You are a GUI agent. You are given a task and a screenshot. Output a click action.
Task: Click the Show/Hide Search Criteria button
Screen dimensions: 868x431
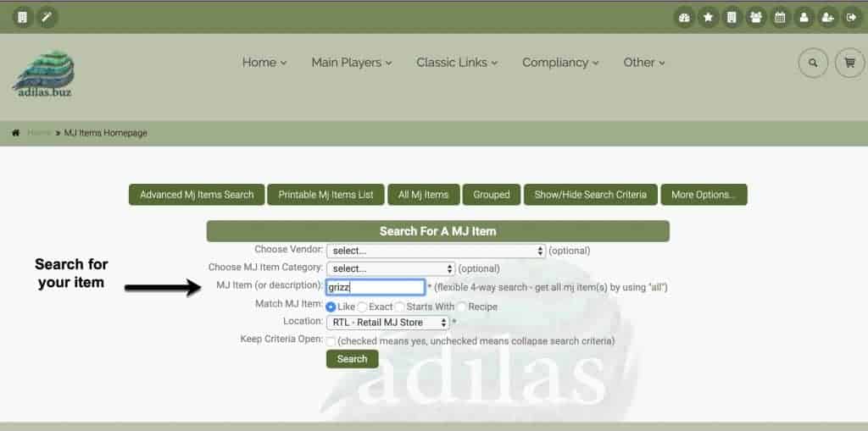point(591,195)
